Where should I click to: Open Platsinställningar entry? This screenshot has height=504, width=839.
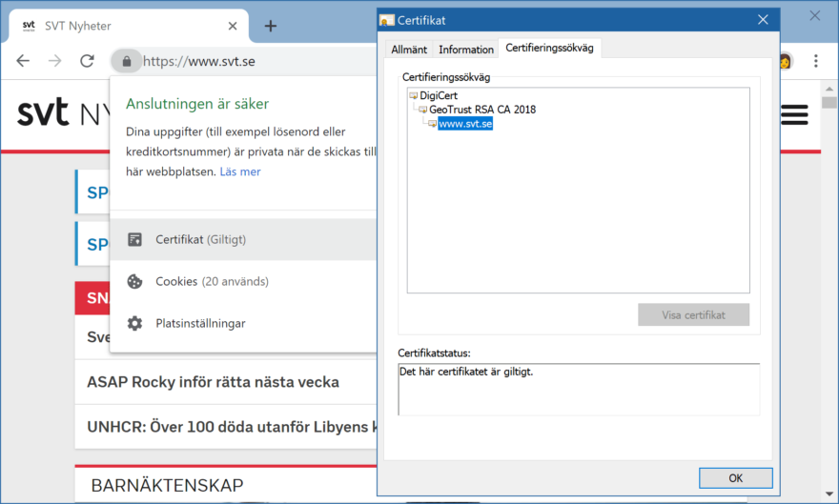click(x=243, y=323)
